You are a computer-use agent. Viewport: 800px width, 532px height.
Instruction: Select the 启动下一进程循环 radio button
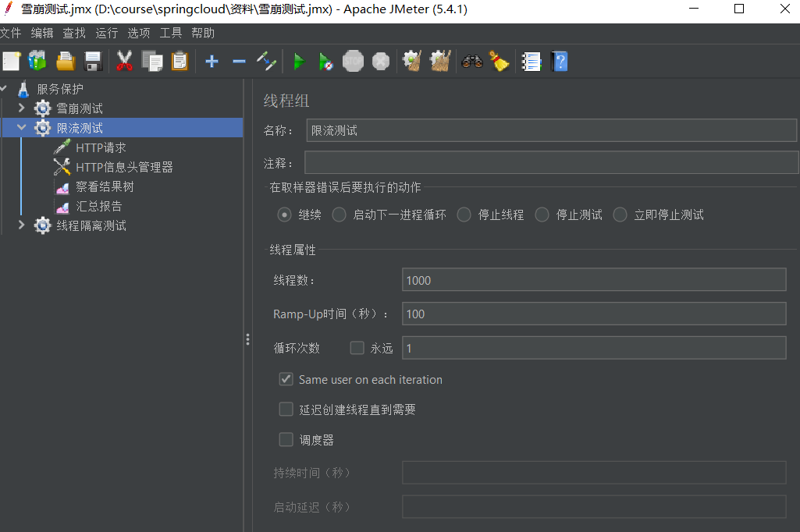point(339,215)
